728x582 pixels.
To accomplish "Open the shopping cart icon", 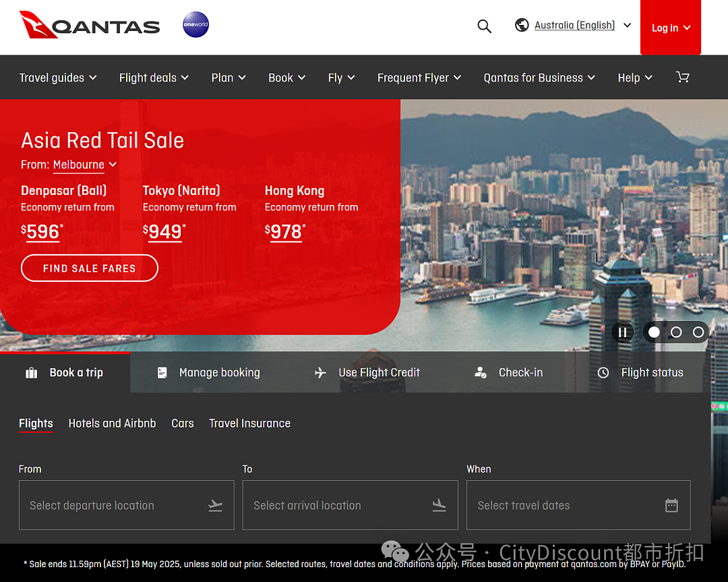I will click(x=682, y=77).
